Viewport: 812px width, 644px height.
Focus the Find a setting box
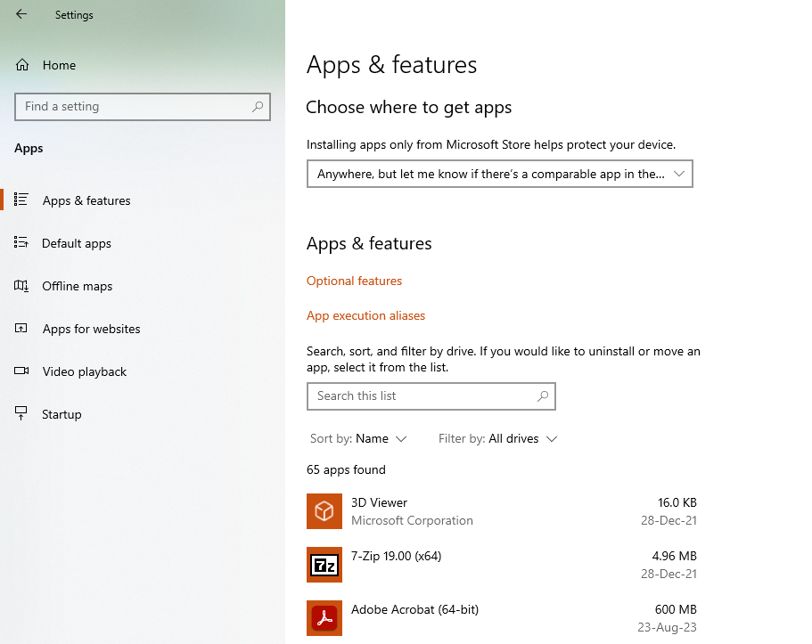point(143,107)
